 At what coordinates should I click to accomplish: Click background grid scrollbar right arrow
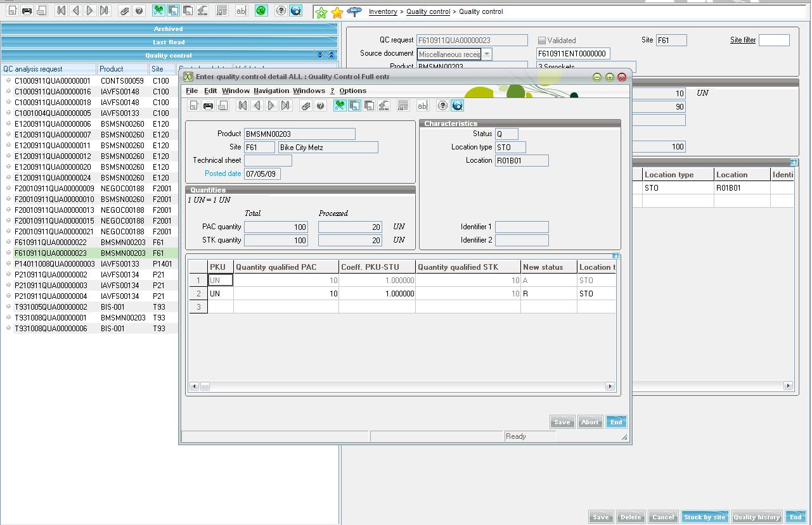788,385
